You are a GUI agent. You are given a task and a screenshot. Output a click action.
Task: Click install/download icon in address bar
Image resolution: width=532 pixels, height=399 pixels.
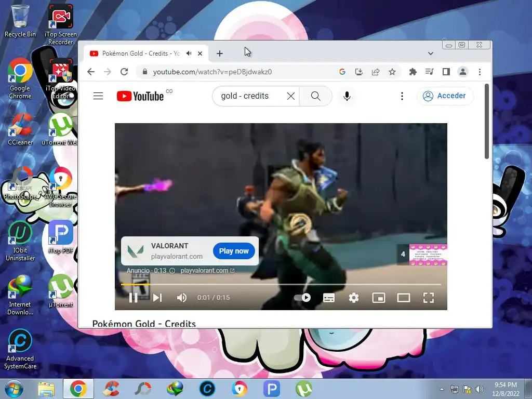click(358, 72)
